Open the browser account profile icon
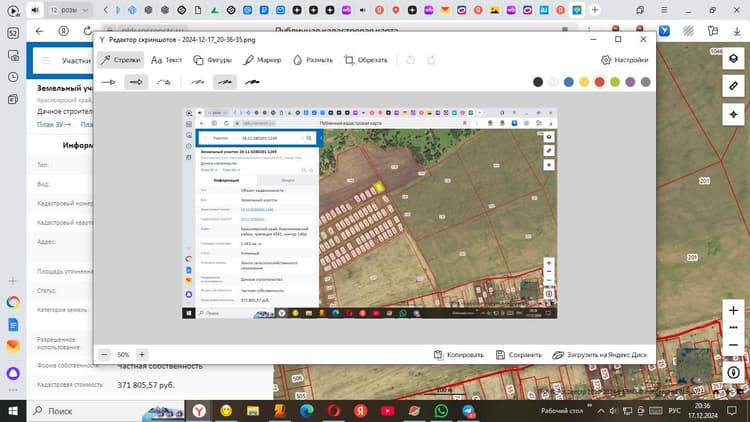Viewport: 750px width, 422px height. click(64, 31)
